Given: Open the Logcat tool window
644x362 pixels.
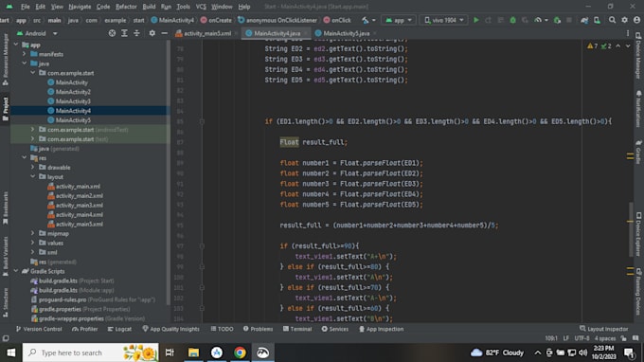Looking at the screenshot, I should click(119, 329).
